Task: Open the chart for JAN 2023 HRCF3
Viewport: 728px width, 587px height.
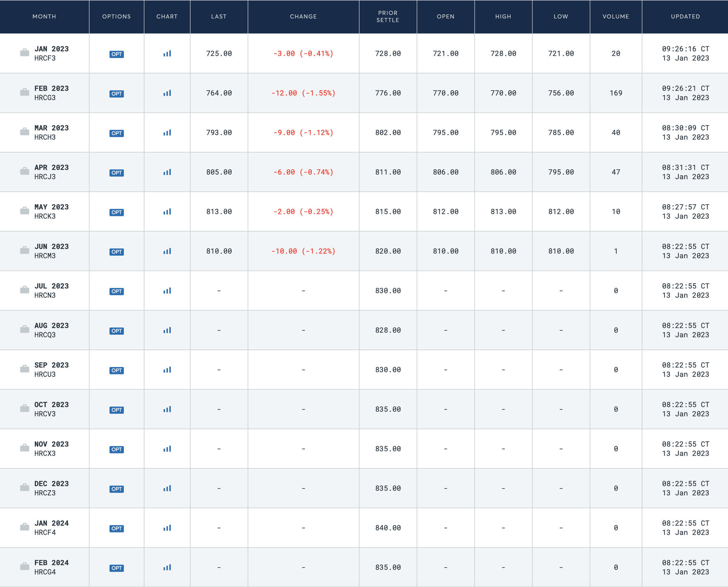Action: tap(167, 53)
